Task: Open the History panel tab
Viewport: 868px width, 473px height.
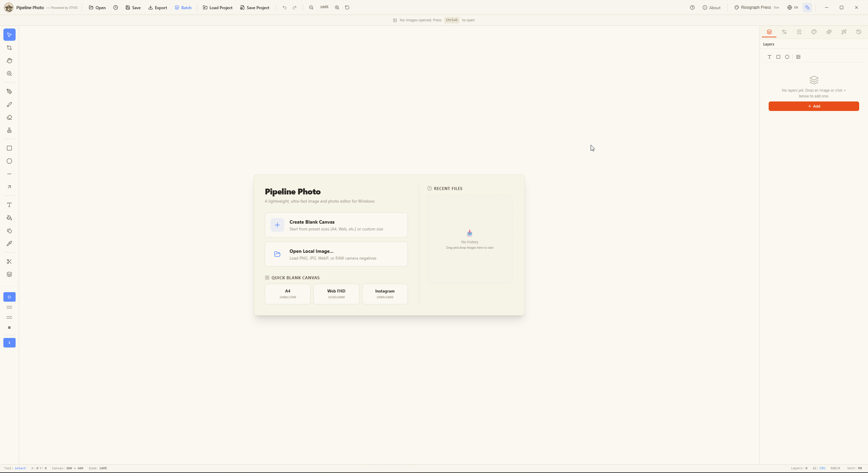Action: [x=859, y=32]
